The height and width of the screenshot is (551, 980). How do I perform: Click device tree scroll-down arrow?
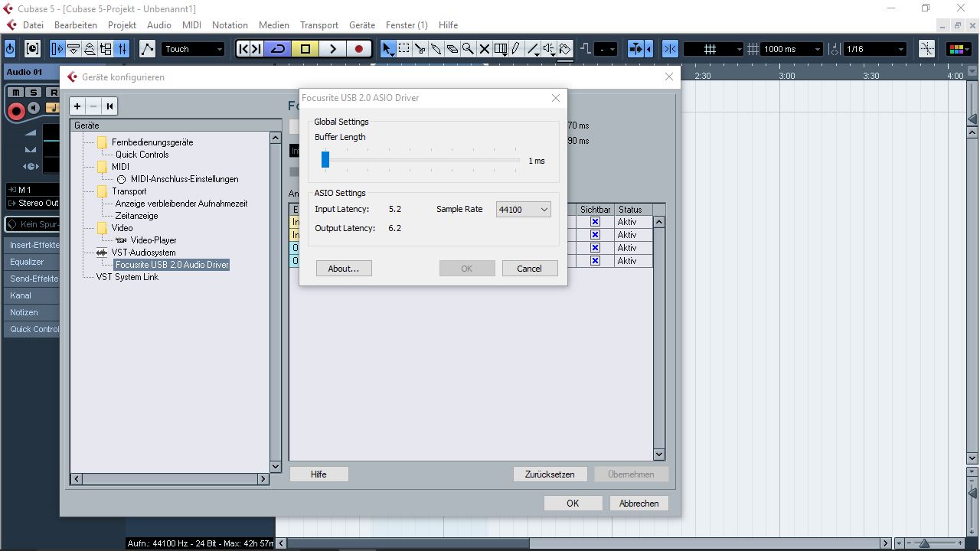click(x=276, y=466)
